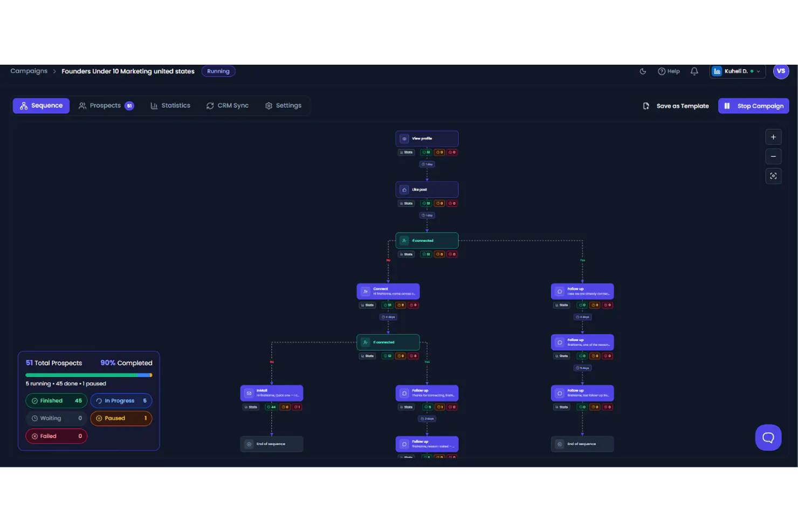The width and height of the screenshot is (798, 532).
Task: Click the envelope icon on InMail node
Action: point(249,393)
